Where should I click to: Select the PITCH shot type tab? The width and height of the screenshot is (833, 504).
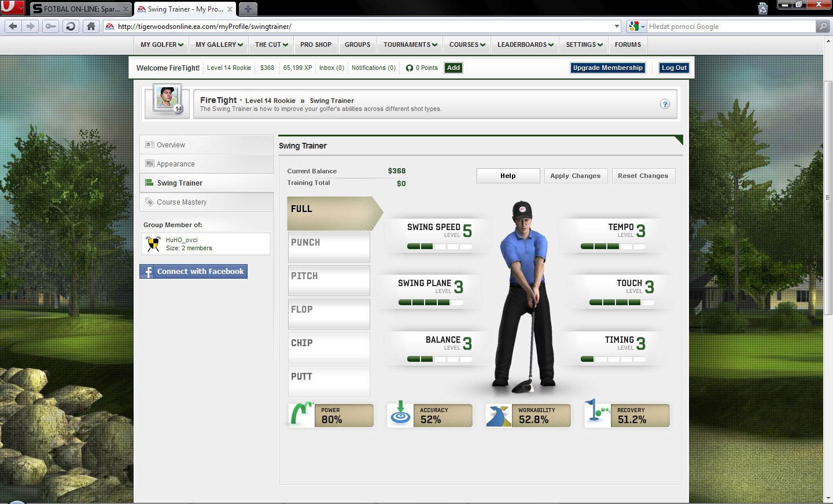[x=329, y=280]
